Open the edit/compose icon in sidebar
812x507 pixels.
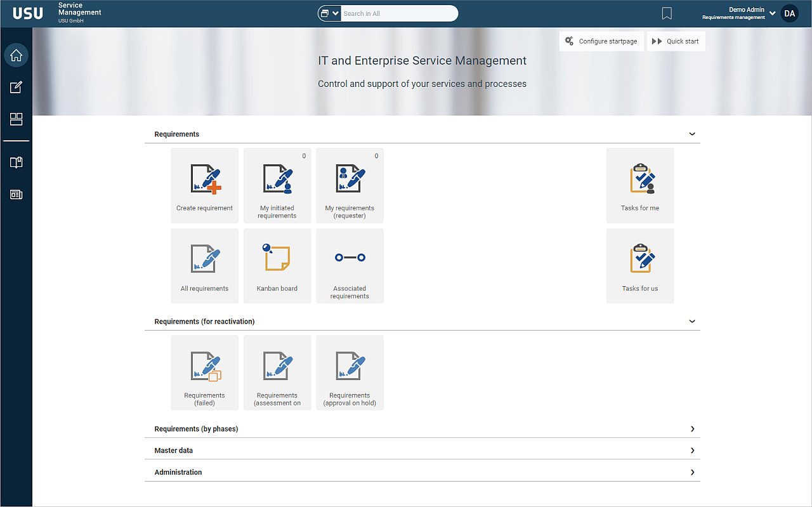click(x=16, y=88)
